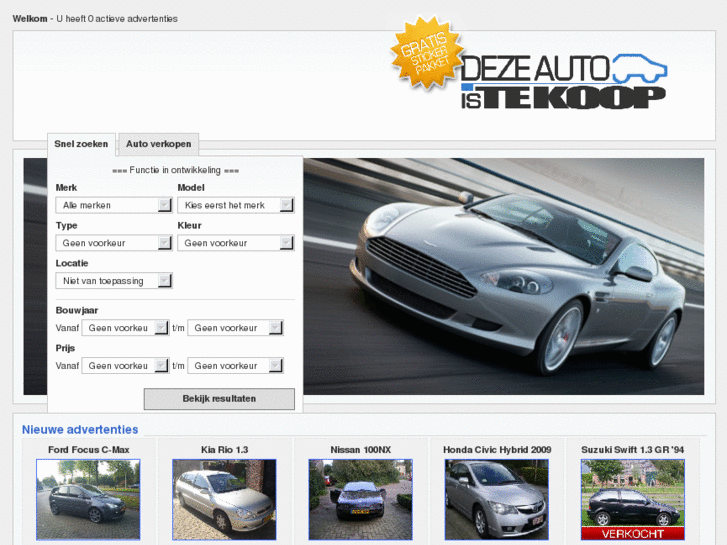Click the Nieuwe advertenties heading link
The image size is (727, 545).
[x=80, y=430]
